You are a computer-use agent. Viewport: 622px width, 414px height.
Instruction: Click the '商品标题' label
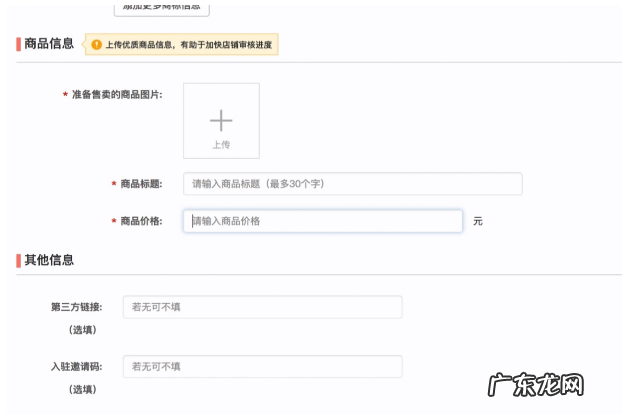[141, 184]
